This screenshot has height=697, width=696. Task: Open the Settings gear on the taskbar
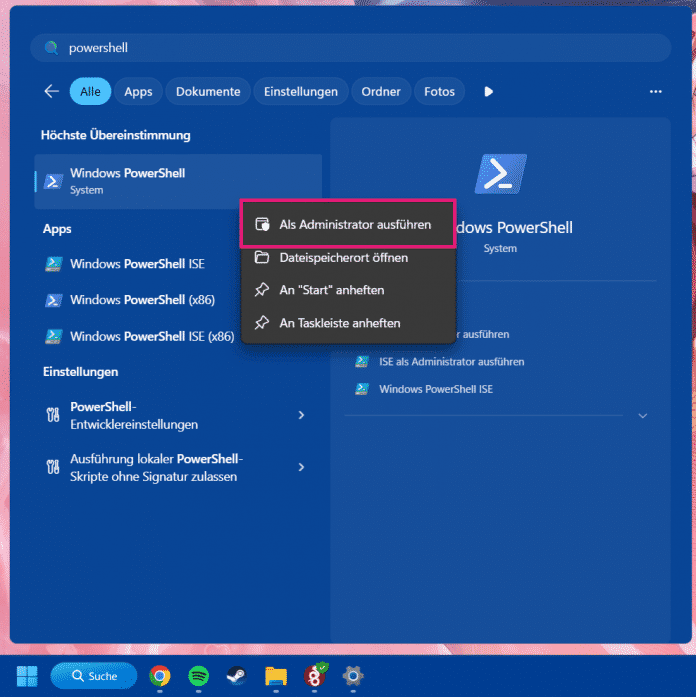click(353, 676)
